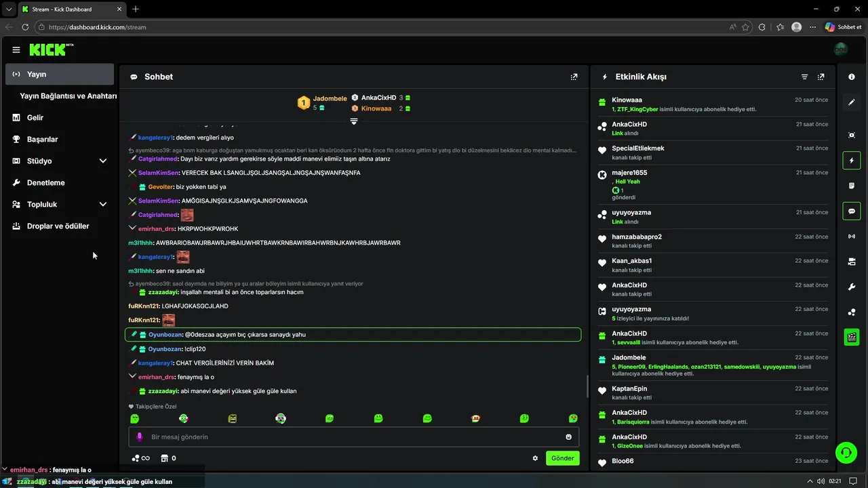Click Kinowaaa on the gift leaderboard
868x488 pixels.
[x=376, y=108]
